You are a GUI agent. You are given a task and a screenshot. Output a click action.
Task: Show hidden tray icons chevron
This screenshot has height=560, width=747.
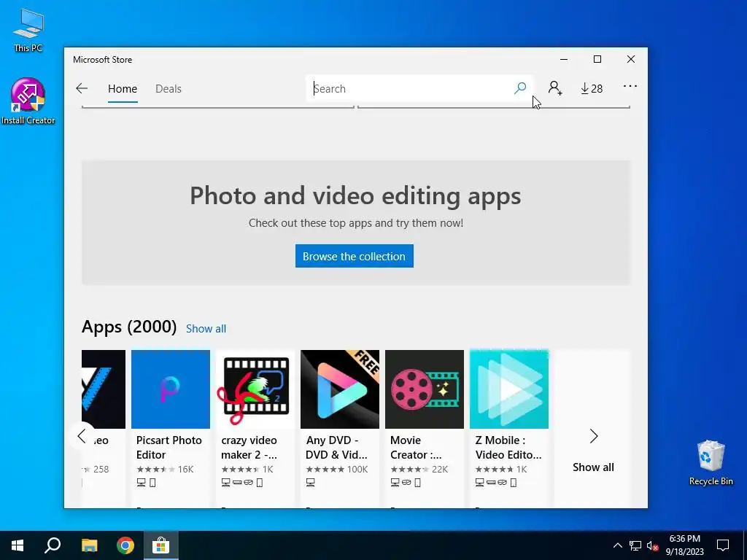pyautogui.click(x=617, y=545)
